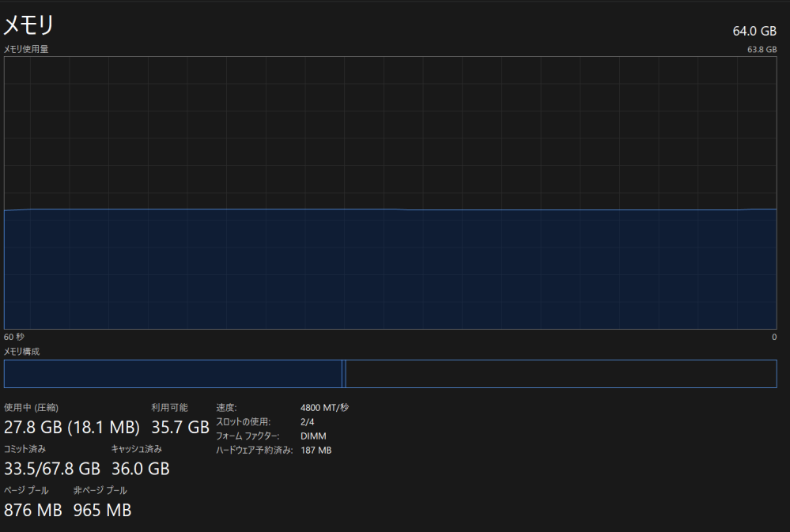Select the 36.0 GB cached value

point(141,469)
